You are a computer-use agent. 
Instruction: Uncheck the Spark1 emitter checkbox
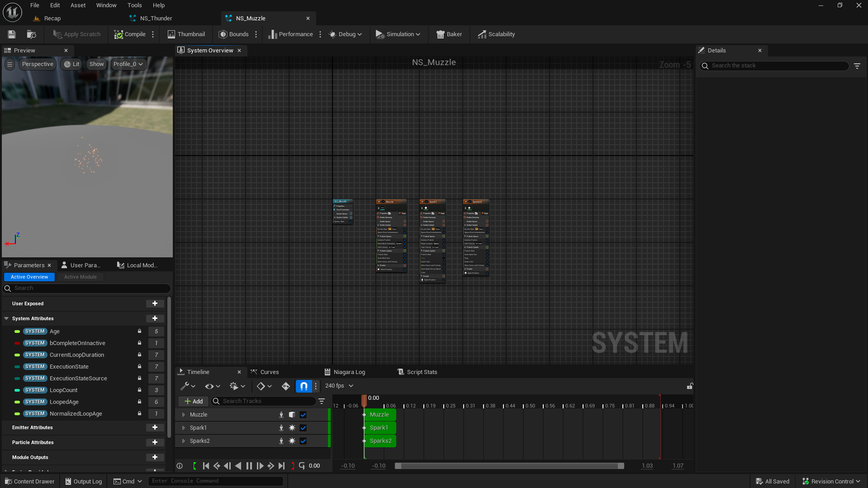(303, 428)
